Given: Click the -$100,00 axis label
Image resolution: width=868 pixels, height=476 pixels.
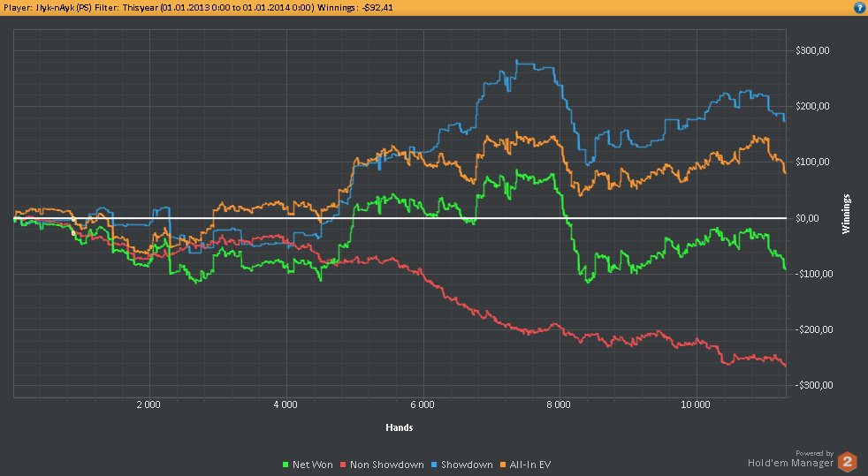Looking at the screenshot, I should [813, 274].
